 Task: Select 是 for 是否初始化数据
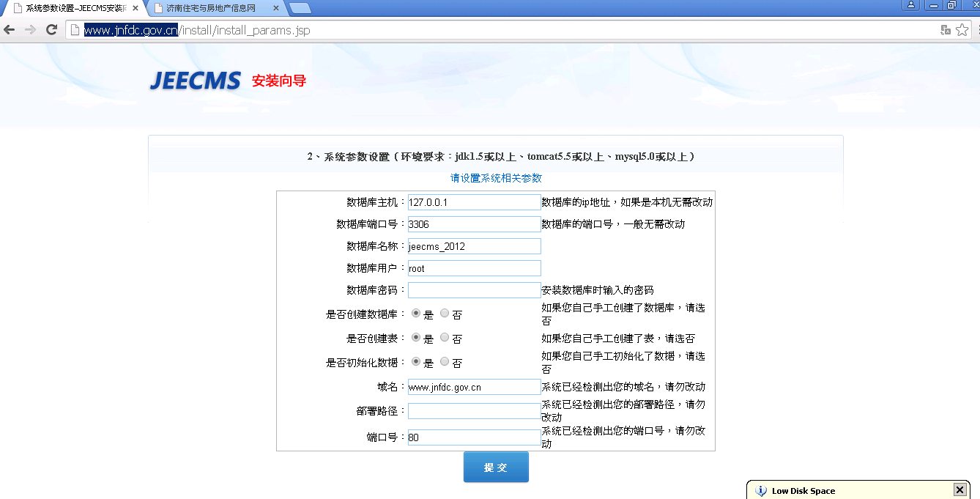tap(416, 362)
